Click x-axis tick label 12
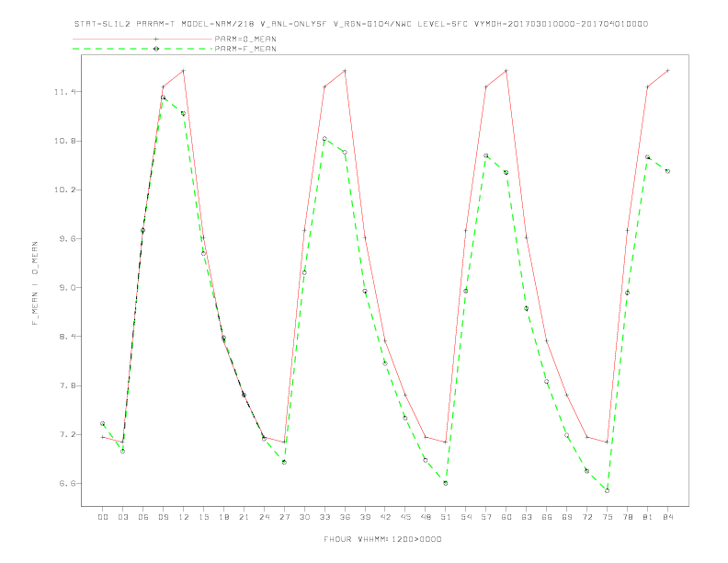 point(184,517)
